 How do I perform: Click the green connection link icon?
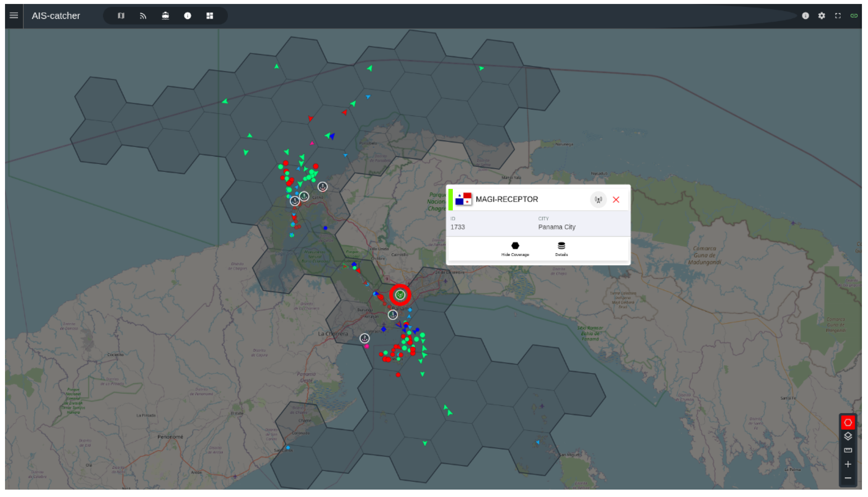(854, 16)
